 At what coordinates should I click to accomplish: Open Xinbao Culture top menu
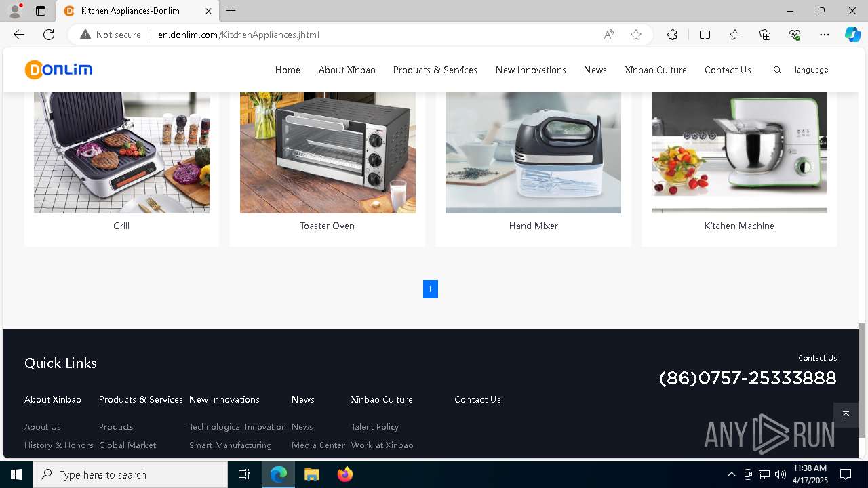coord(656,70)
